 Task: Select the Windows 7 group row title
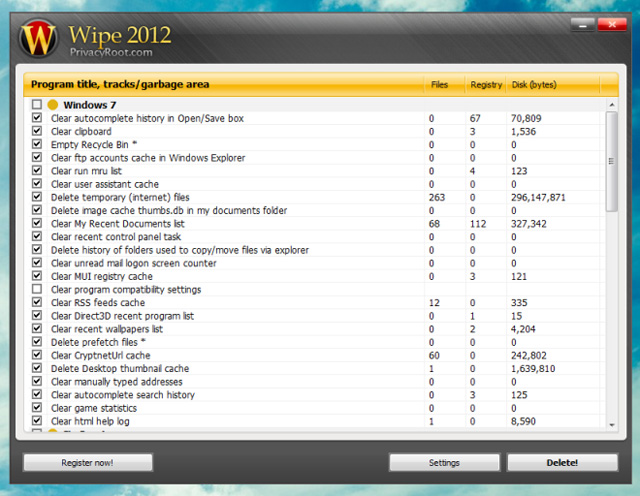click(x=90, y=105)
